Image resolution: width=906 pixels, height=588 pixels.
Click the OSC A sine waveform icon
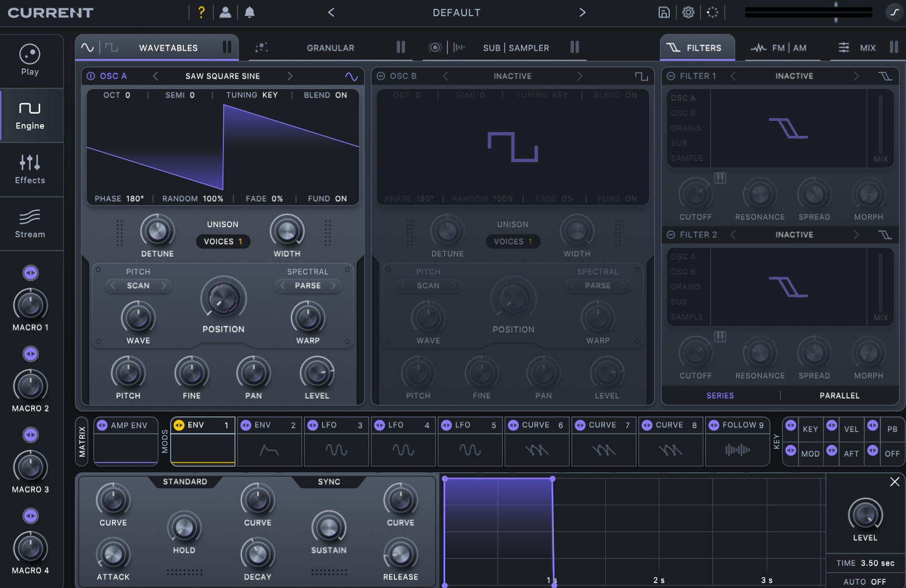tap(351, 76)
